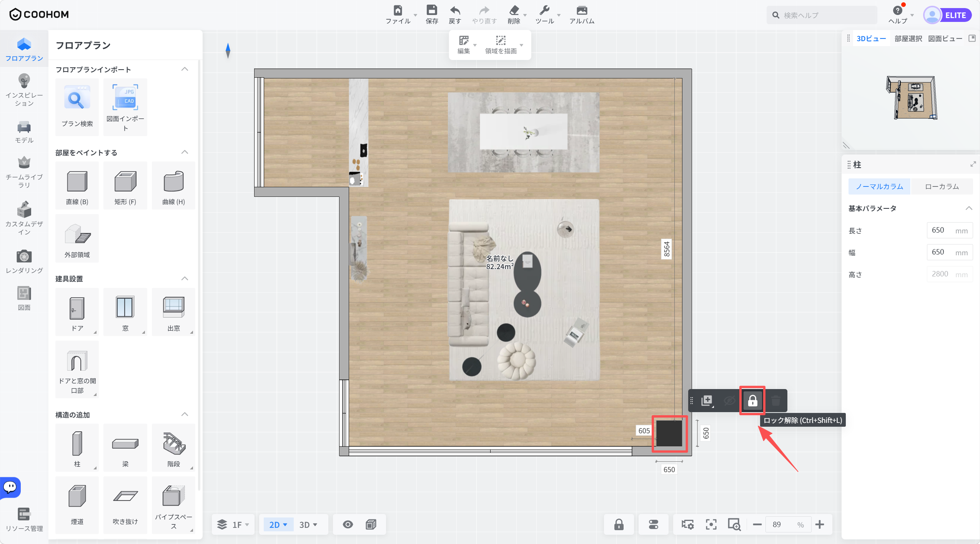Click the zoom region magnifier button
The image size is (980, 544).
click(734, 524)
